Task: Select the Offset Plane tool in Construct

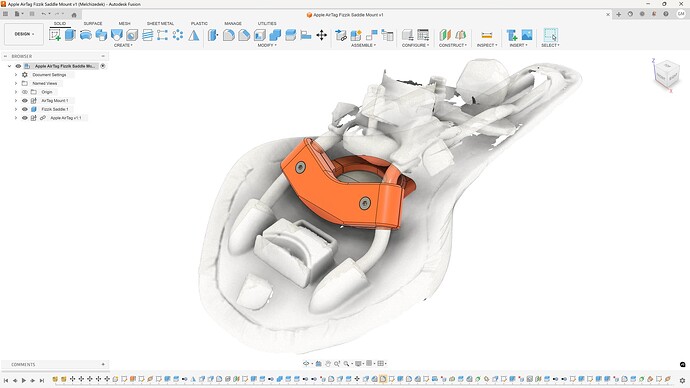Action: coord(445,35)
